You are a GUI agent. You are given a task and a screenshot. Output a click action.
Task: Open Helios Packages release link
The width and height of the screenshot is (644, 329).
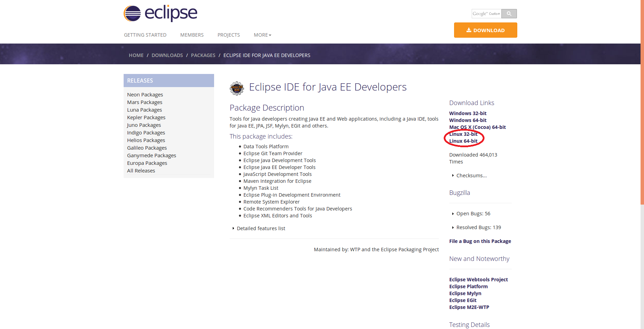coord(146,140)
